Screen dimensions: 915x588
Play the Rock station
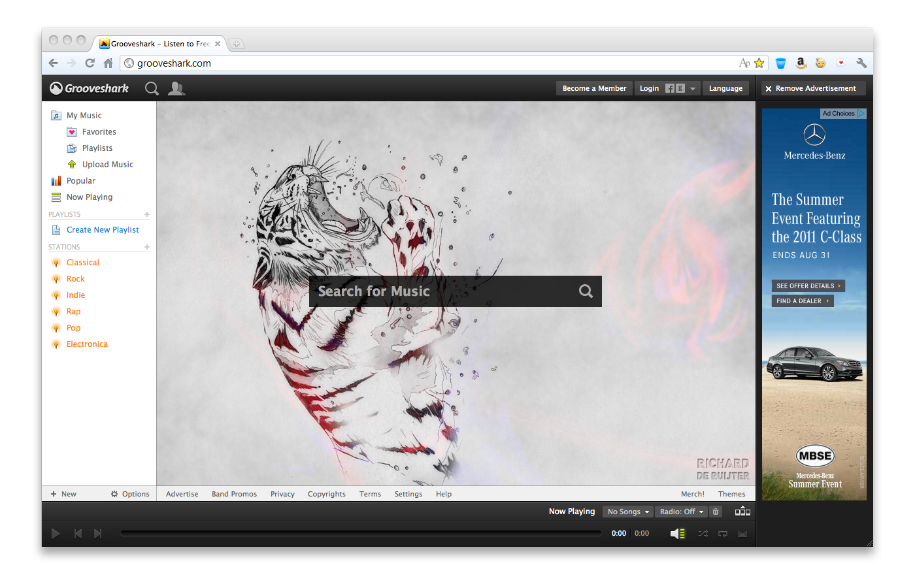(75, 279)
